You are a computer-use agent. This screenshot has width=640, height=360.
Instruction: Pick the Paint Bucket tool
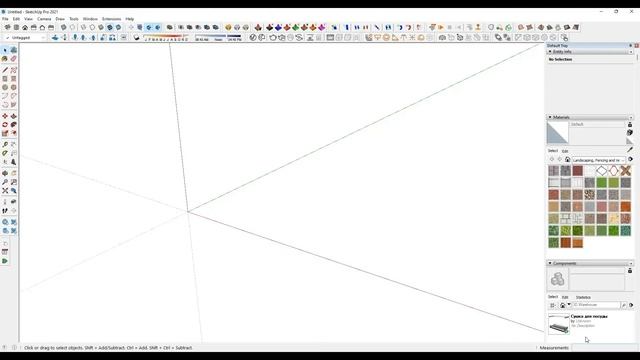[5, 59]
